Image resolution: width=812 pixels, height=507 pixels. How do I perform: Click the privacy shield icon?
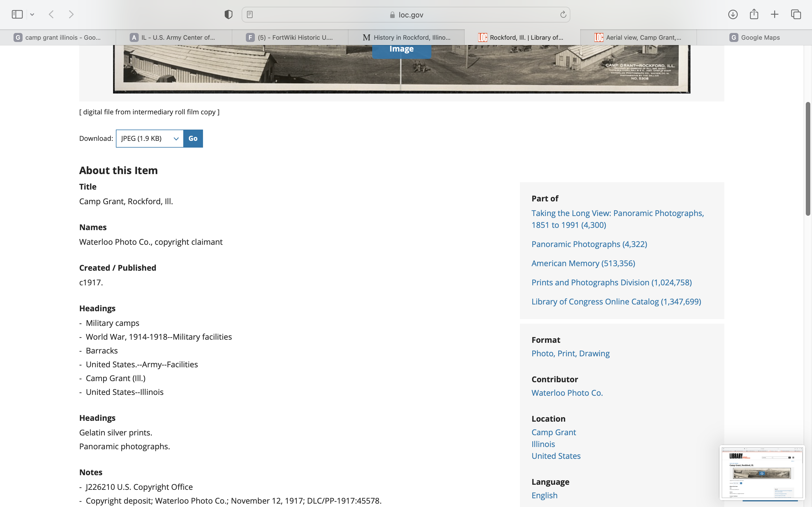point(228,14)
